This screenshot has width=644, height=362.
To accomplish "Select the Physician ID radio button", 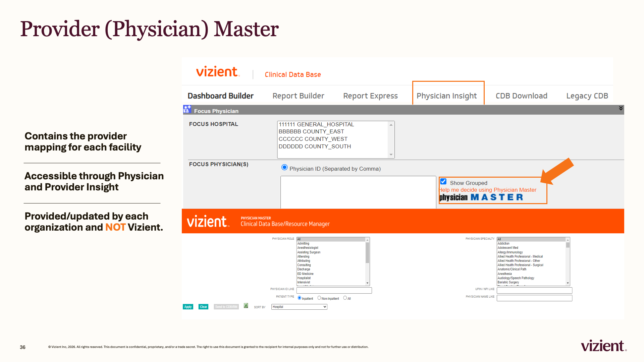I will click(284, 168).
